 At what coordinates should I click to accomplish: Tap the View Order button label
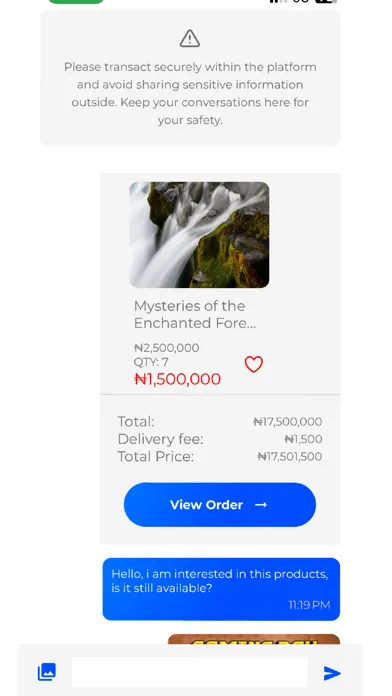pyautogui.click(x=206, y=505)
